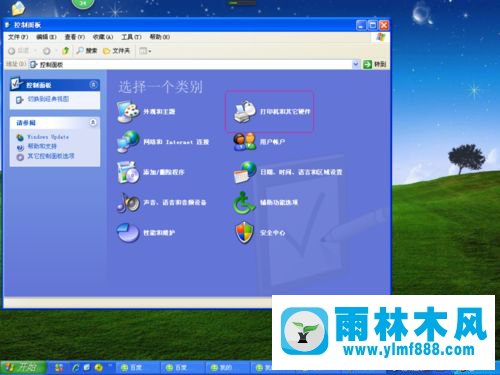500x375 pixels.
Task: Open the Security Center (安全中心) shield icon
Action: (x=245, y=233)
